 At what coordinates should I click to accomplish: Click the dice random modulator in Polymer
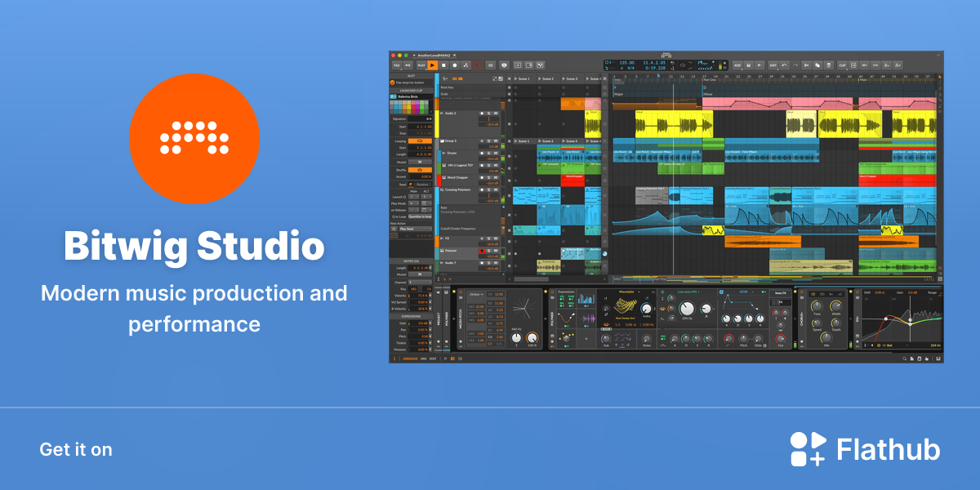(566, 338)
